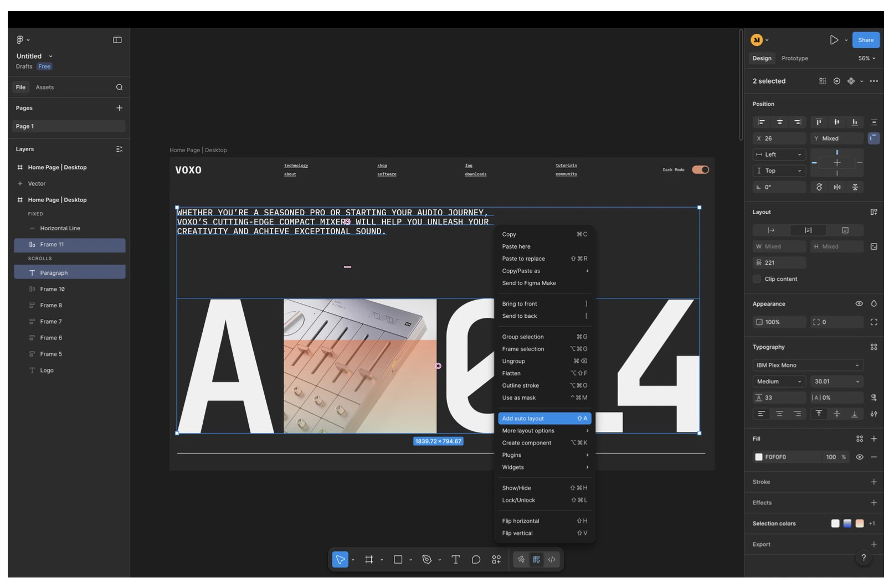The width and height of the screenshot is (894, 588).
Task: Switch to Dev Mode code icon
Action: pos(552,559)
